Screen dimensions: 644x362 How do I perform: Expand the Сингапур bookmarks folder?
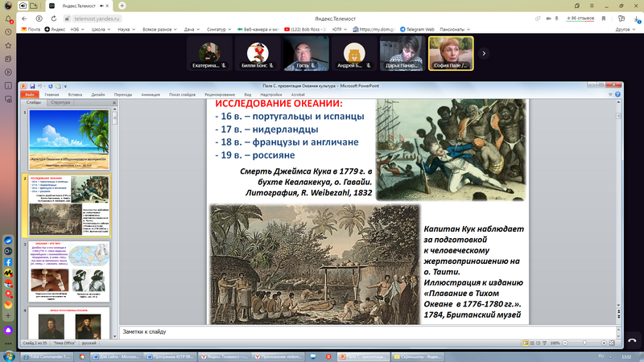(218, 29)
